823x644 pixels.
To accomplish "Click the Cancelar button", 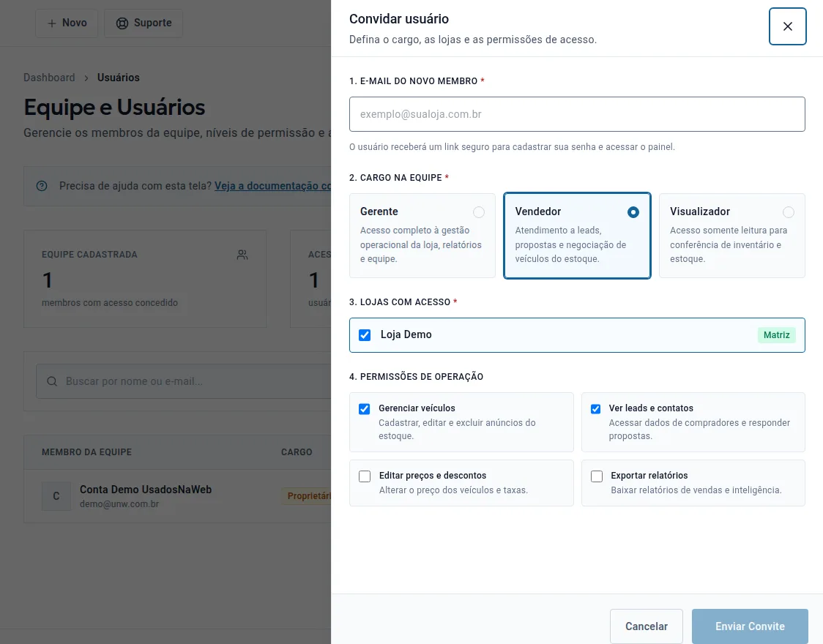I will 646,626.
